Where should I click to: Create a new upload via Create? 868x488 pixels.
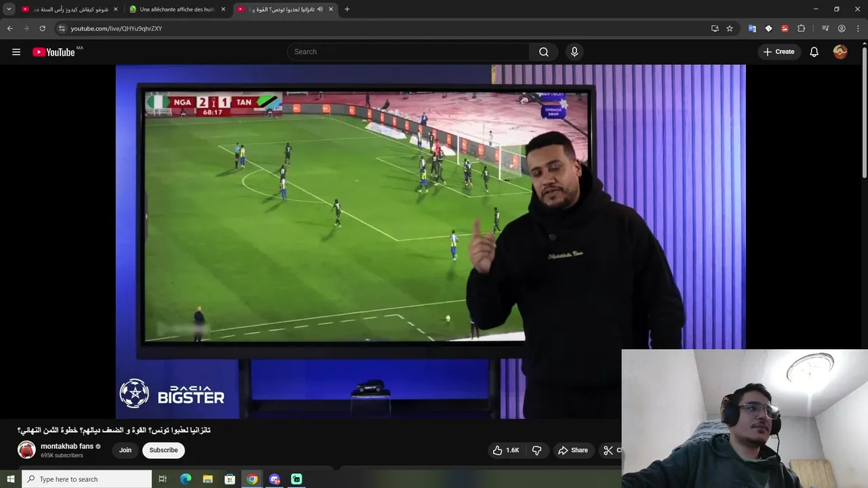pyautogui.click(x=778, y=52)
